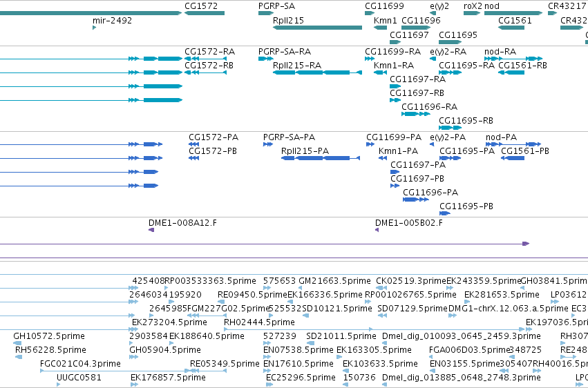
Task: Select the CG11695 gene label
Action: tap(458, 35)
